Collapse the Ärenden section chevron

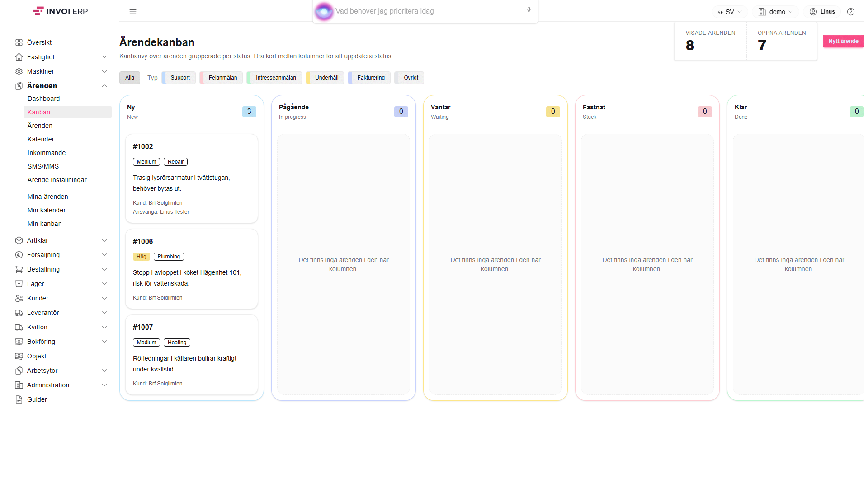tap(104, 86)
